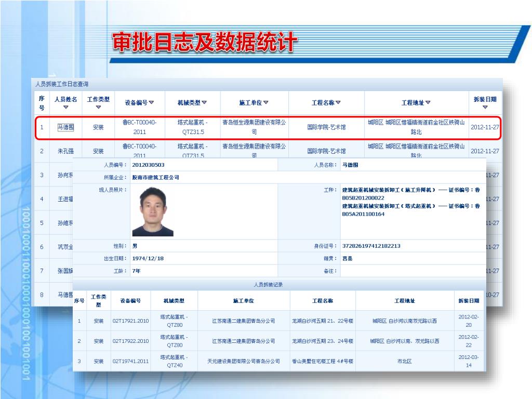The width and height of the screenshot is (532, 399).
Task: Click ID number 372826197412182213
Action: pos(371,246)
